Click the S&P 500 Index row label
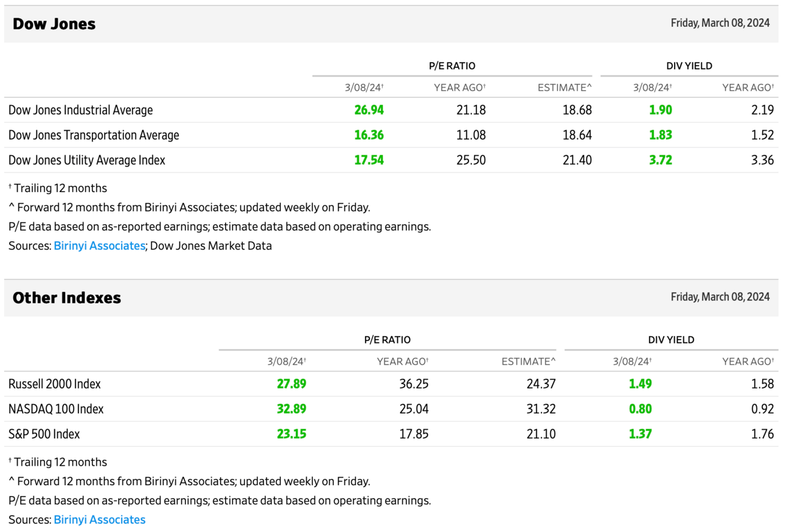Viewport: 786px width, 532px height. click(44, 434)
